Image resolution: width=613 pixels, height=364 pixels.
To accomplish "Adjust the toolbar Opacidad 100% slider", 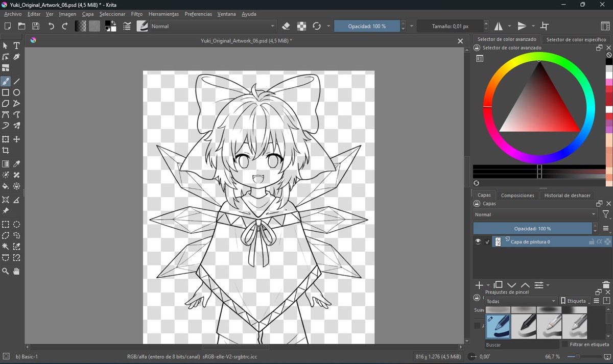I will [367, 26].
